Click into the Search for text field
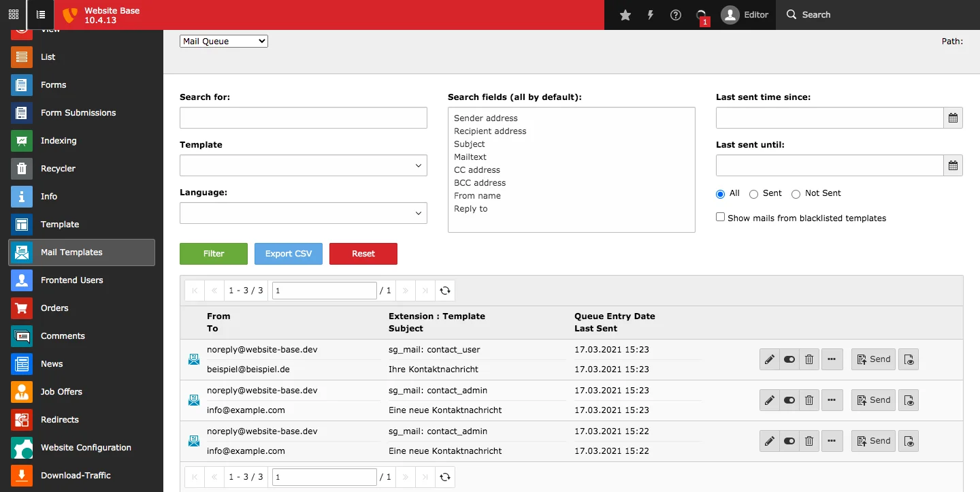 (x=303, y=118)
